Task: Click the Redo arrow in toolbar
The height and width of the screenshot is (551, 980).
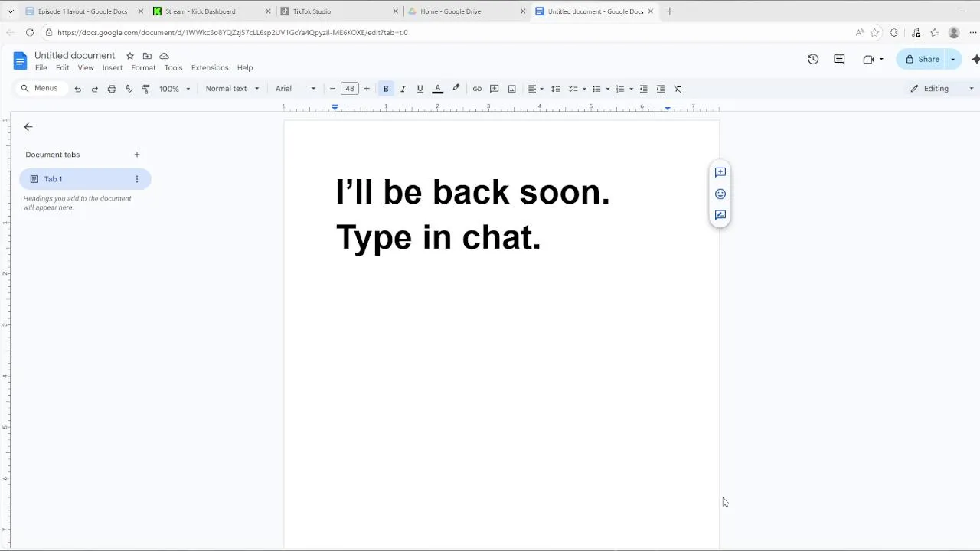Action: (95, 89)
